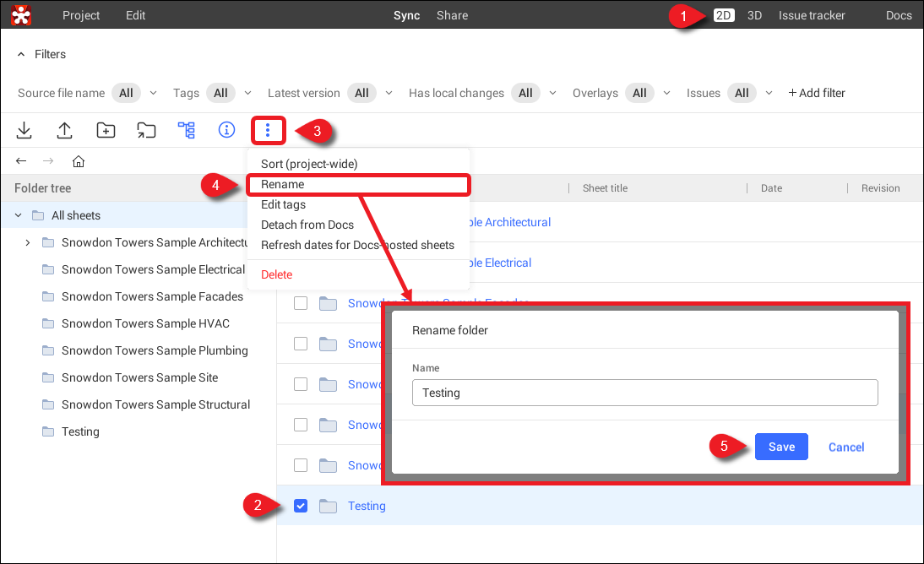
Task: Open the info panel icon
Action: (226, 130)
